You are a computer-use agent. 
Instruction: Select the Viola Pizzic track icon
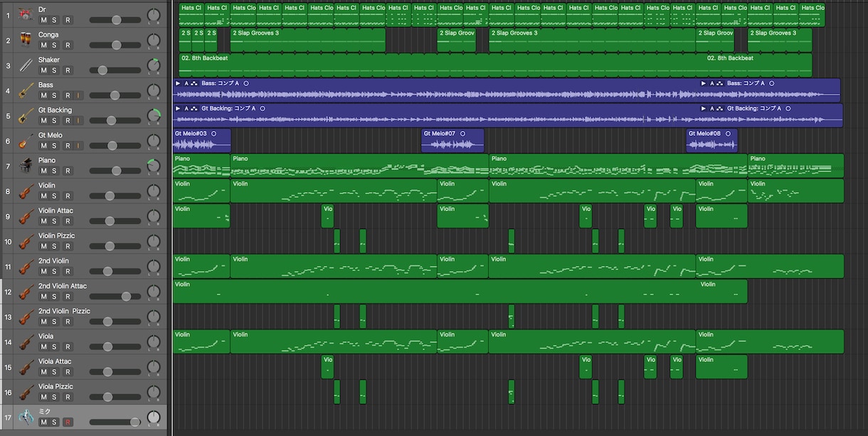(x=26, y=392)
